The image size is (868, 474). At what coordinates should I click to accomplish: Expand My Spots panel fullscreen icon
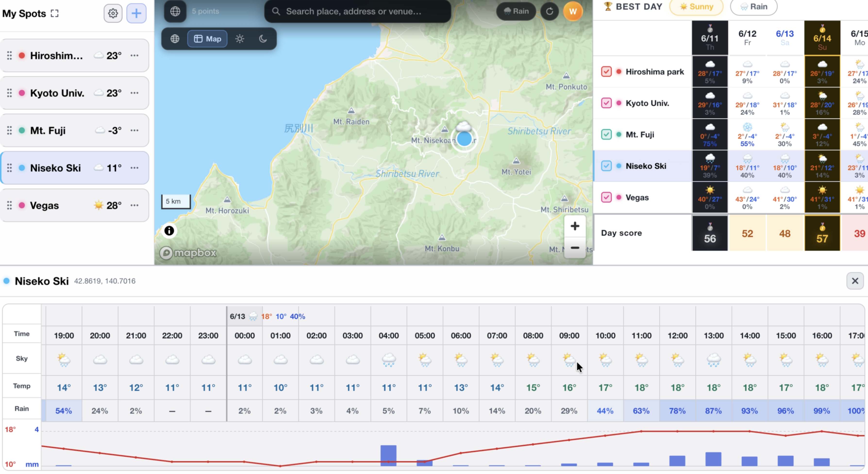pyautogui.click(x=55, y=14)
